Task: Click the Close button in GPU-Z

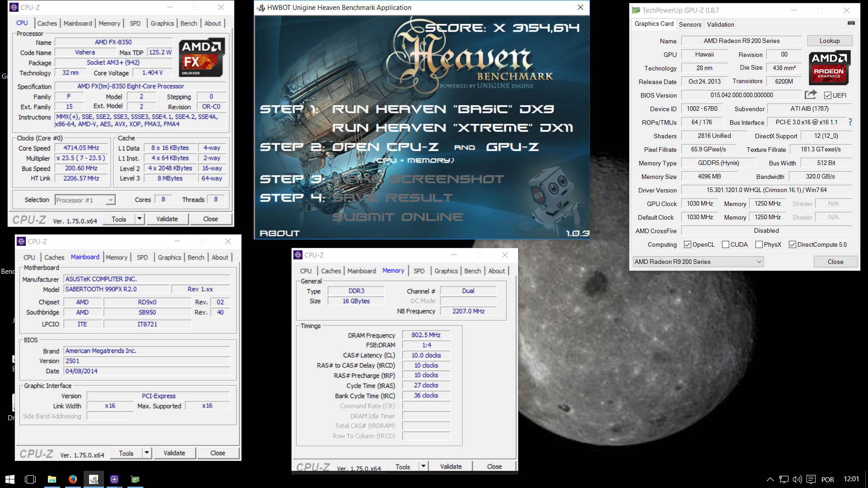Action: (835, 262)
